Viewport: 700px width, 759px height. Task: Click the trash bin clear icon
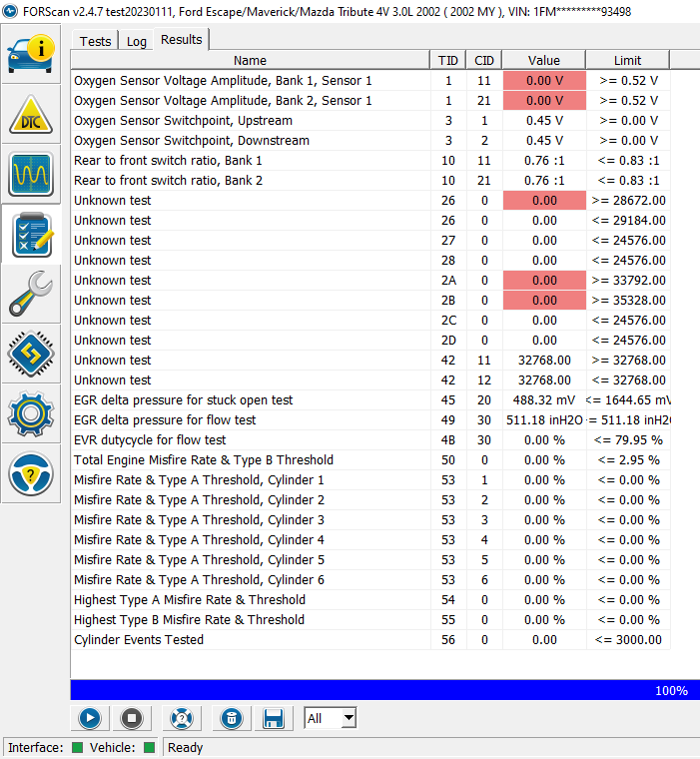click(x=231, y=717)
